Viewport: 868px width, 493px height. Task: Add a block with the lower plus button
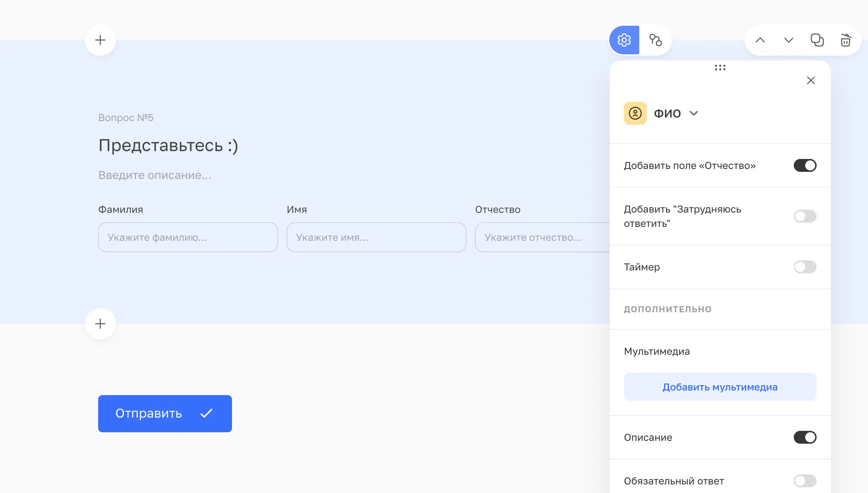[100, 324]
